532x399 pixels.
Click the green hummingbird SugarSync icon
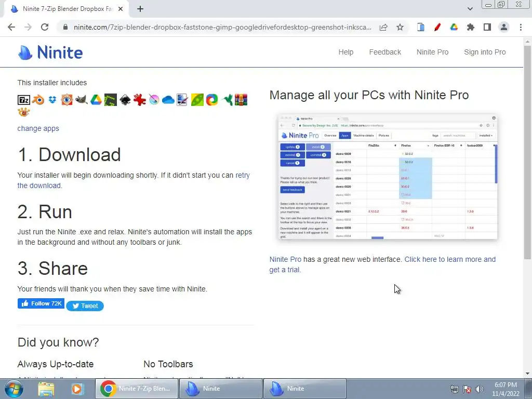[227, 100]
